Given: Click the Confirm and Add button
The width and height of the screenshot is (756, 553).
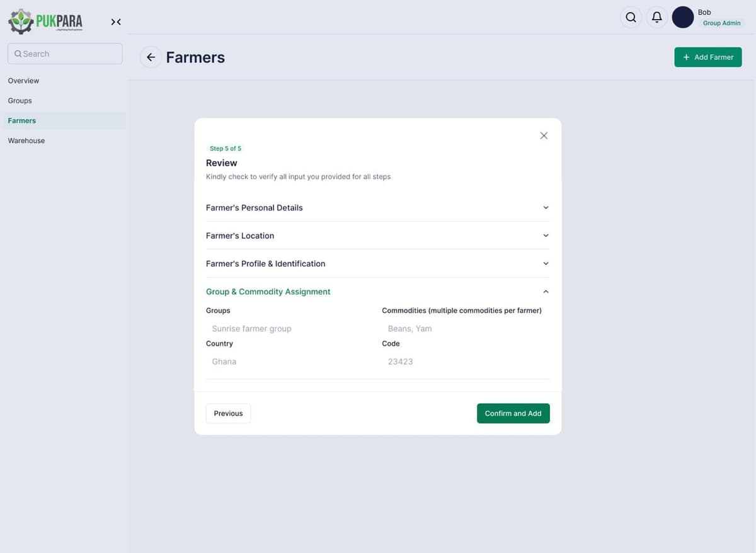Looking at the screenshot, I should [513, 413].
